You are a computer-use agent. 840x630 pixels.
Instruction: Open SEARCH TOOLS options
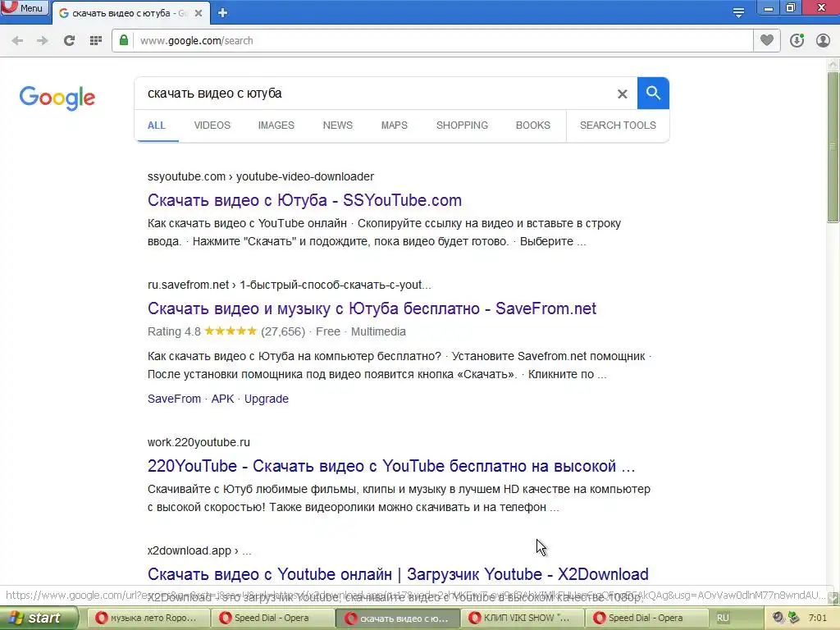[x=618, y=126]
